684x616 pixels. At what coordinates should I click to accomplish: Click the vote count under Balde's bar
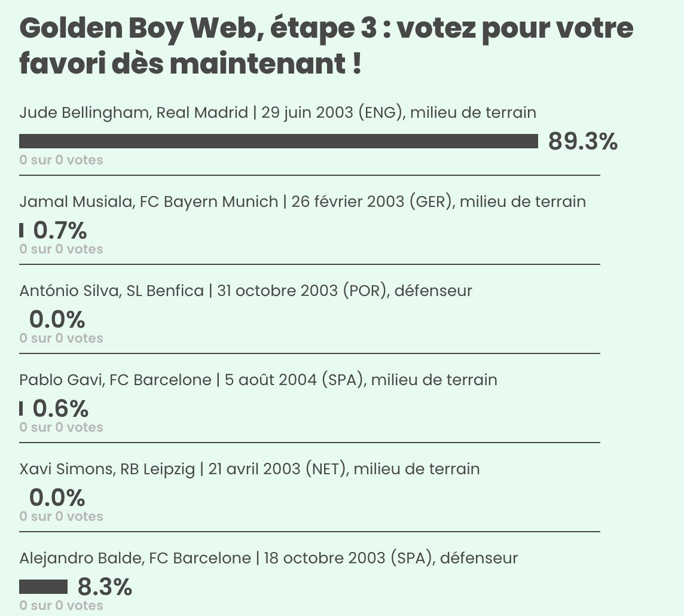(x=61, y=605)
